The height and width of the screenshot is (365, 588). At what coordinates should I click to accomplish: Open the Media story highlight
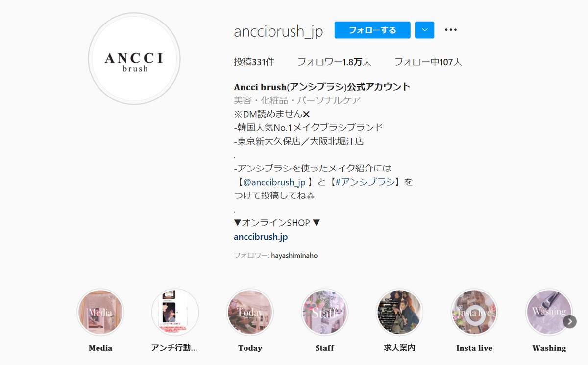pyautogui.click(x=100, y=312)
